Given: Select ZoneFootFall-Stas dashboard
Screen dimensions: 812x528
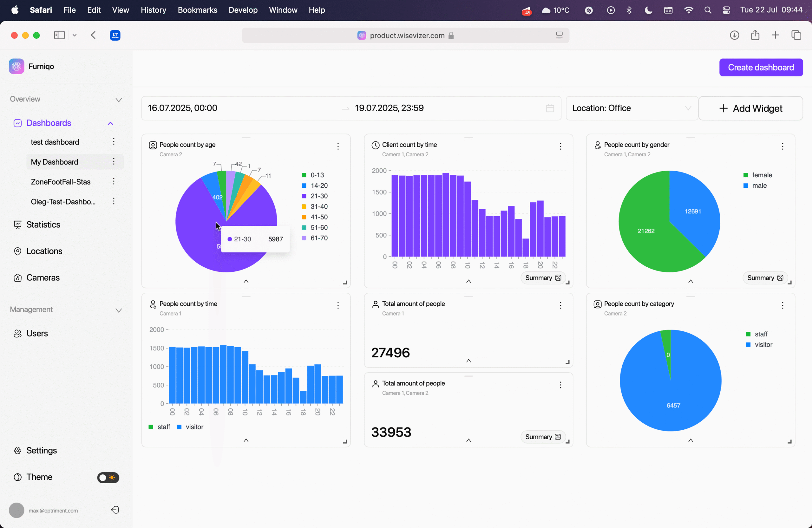Looking at the screenshot, I should click(x=60, y=182).
